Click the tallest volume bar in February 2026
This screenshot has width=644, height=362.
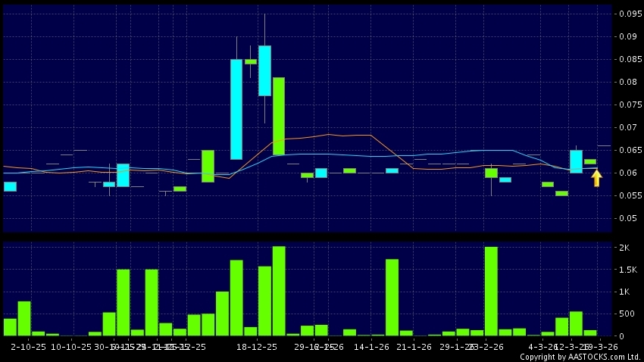[491, 292]
